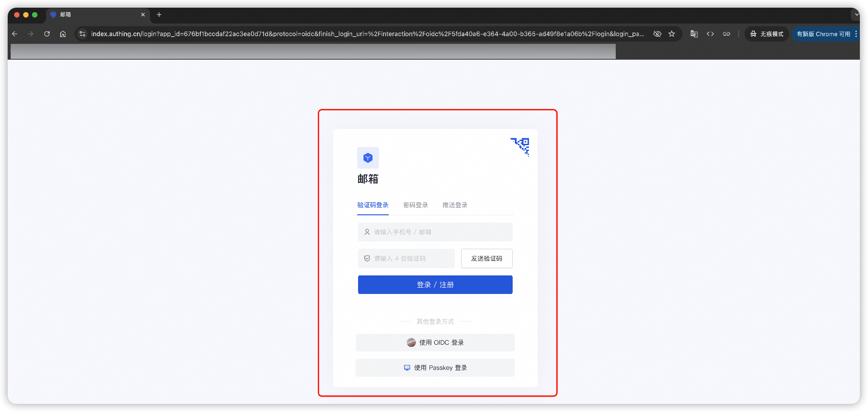
Task: Bookmark this page with the star
Action: pos(672,34)
